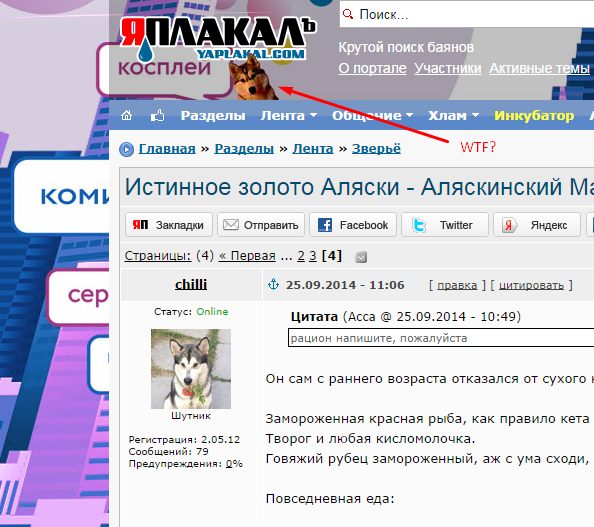This screenshot has height=527, width=594.
Task: Click the ЯП Закладки share button
Action: 169,225
